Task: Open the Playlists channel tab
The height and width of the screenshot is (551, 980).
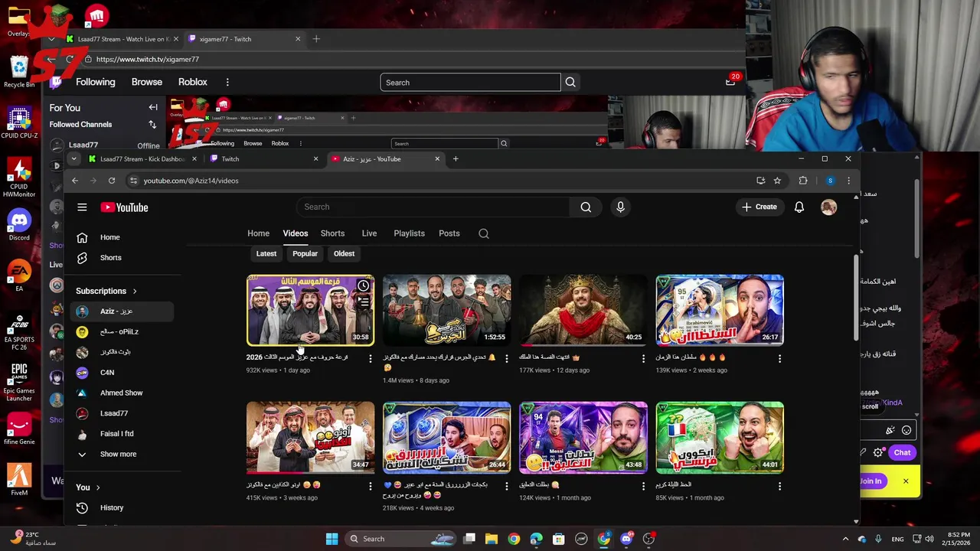Action: coord(409,233)
